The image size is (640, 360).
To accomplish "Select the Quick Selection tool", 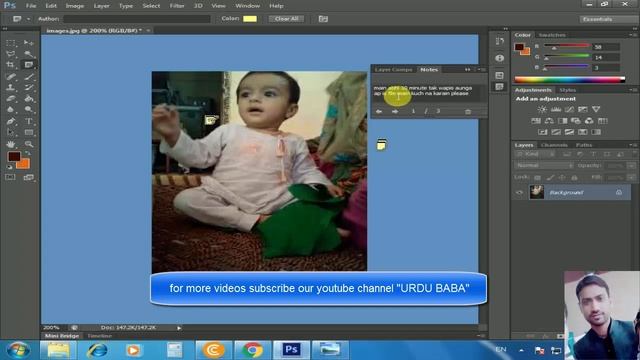I will [29, 54].
